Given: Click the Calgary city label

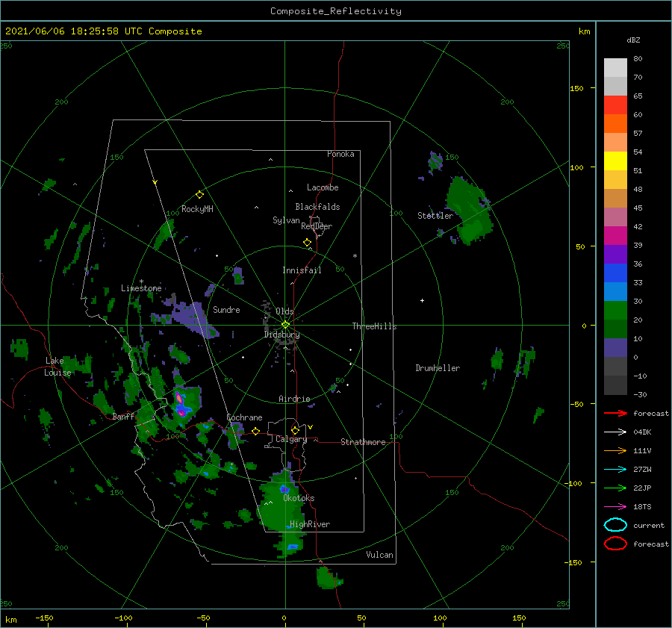Looking at the screenshot, I should tap(291, 439).
